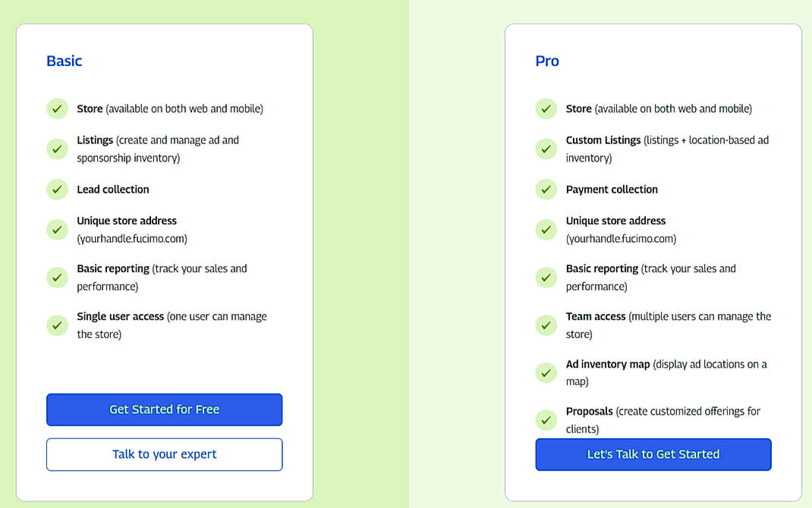This screenshot has height=508, width=812.
Task: Select the Basic plan heading
Action: pyautogui.click(x=64, y=61)
